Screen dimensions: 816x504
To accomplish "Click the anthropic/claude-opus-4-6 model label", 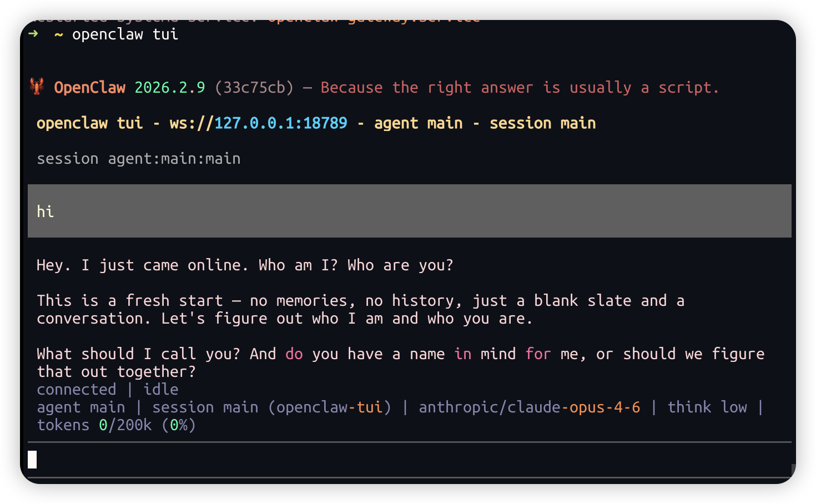I will [529, 407].
